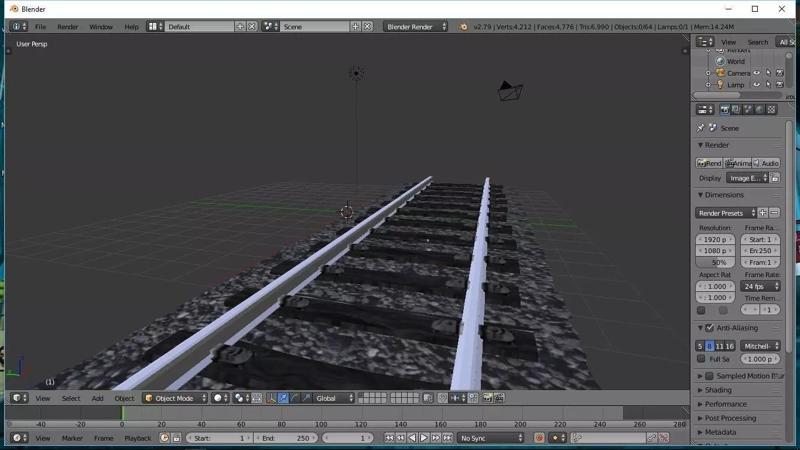Open the Add menu in 3D view
Viewport: 800px width, 450px height.
[97, 398]
